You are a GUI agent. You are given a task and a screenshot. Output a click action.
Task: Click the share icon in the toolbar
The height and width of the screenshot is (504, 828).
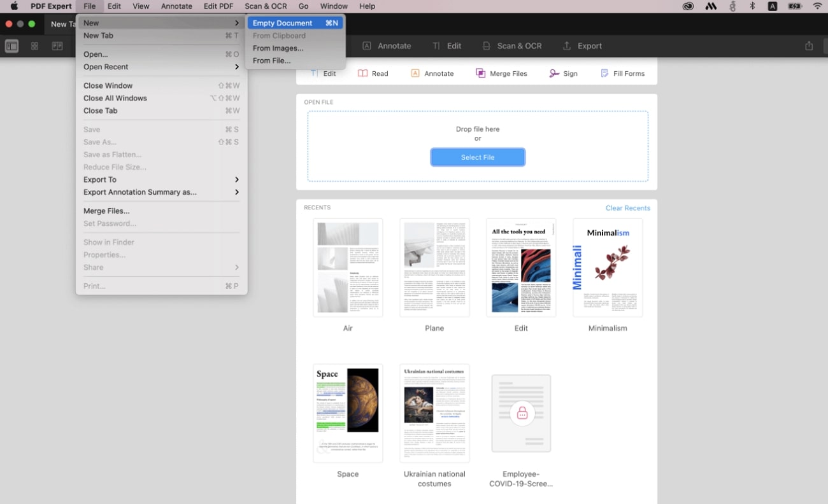809,46
